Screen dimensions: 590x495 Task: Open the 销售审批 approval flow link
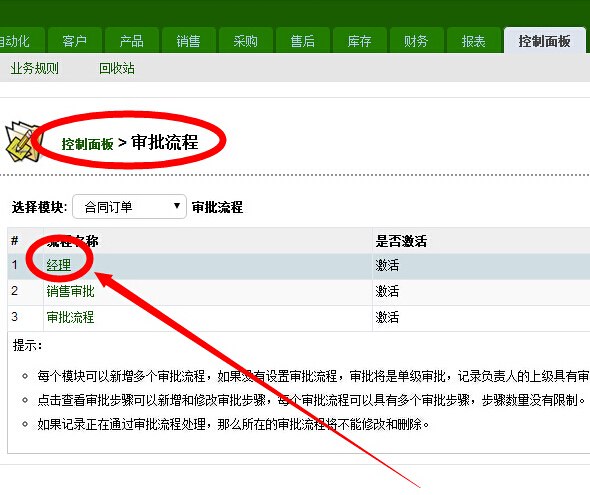click(70, 291)
